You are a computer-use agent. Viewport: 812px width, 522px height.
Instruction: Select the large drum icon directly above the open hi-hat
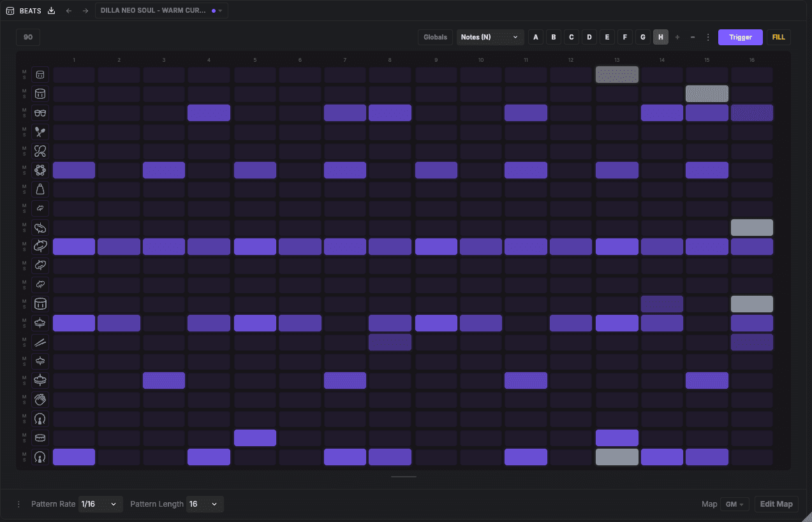pyautogui.click(x=40, y=304)
